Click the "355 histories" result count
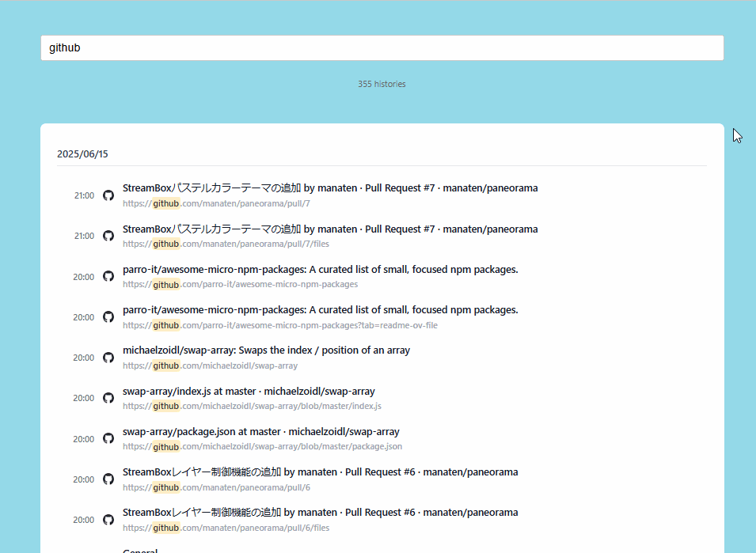The image size is (756, 553). click(x=382, y=84)
